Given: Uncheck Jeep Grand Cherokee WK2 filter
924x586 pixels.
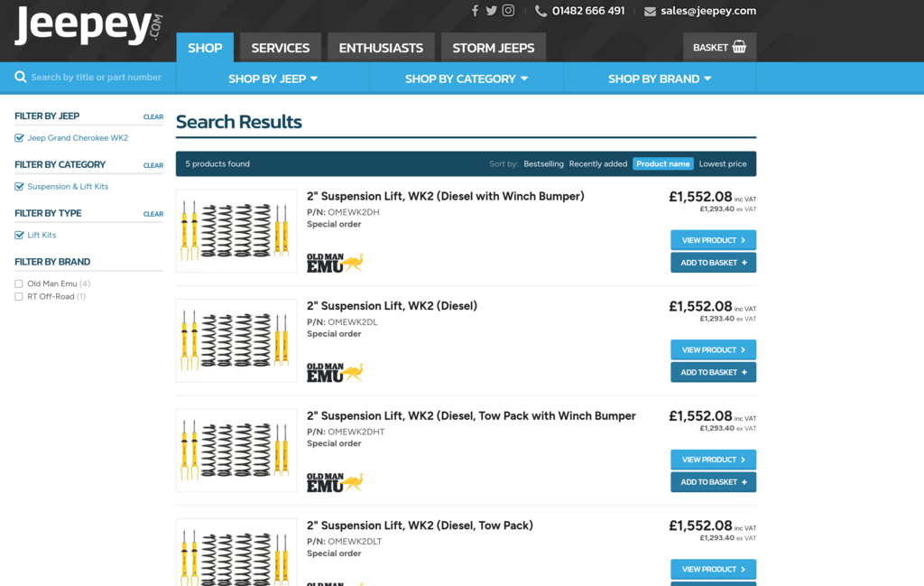Looking at the screenshot, I should (20, 138).
